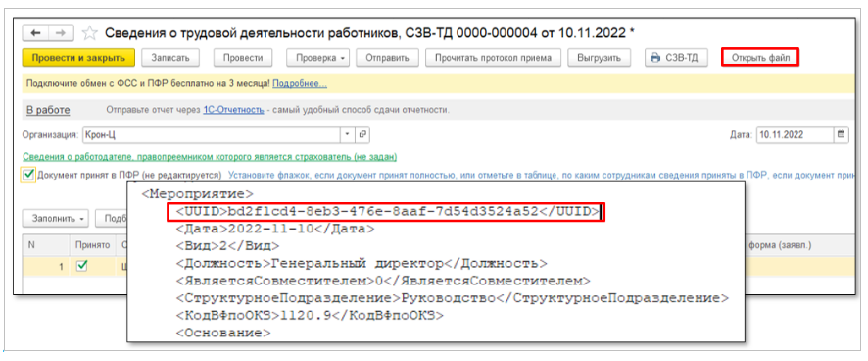Click the СтруктурноеПодразделение Руководство line
The height and width of the screenshot is (361, 868).
453,298
